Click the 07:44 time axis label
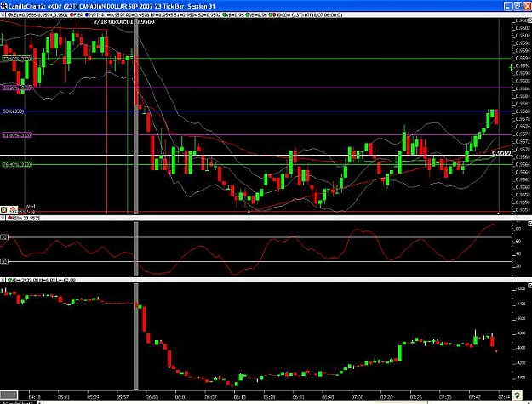The width and height of the screenshot is (532, 404). [x=504, y=397]
